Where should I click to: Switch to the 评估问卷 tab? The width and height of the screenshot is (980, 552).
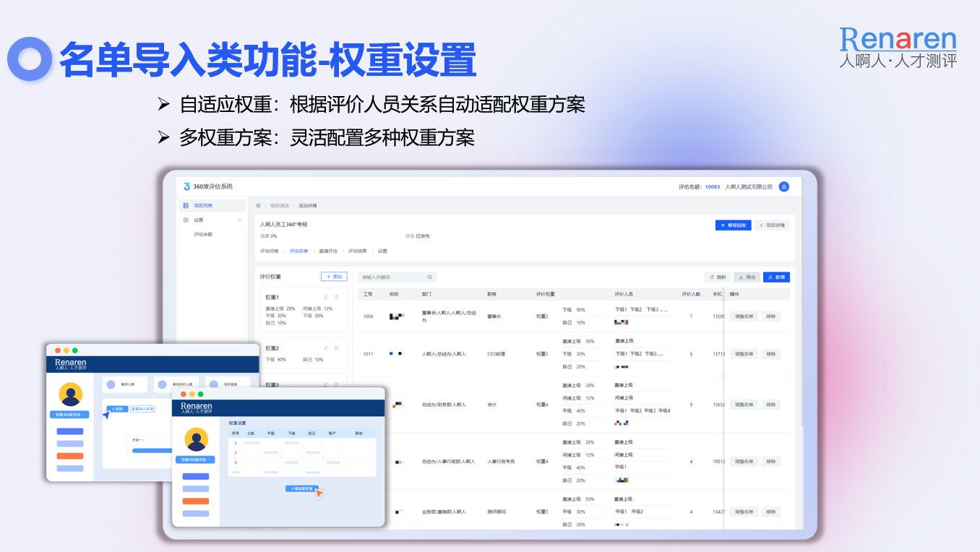click(x=270, y=251)
